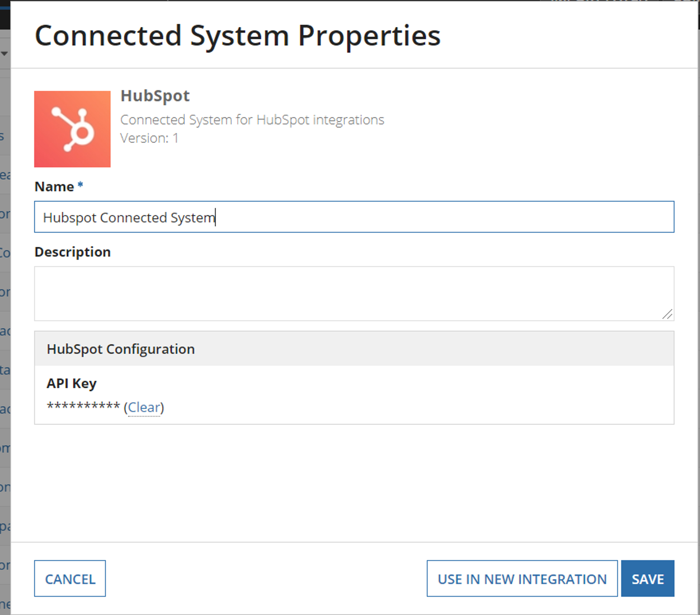Screen dimensions: 700x615
Task: Click the dropdown arrow behind the dialog
Action: click(4, 53)
